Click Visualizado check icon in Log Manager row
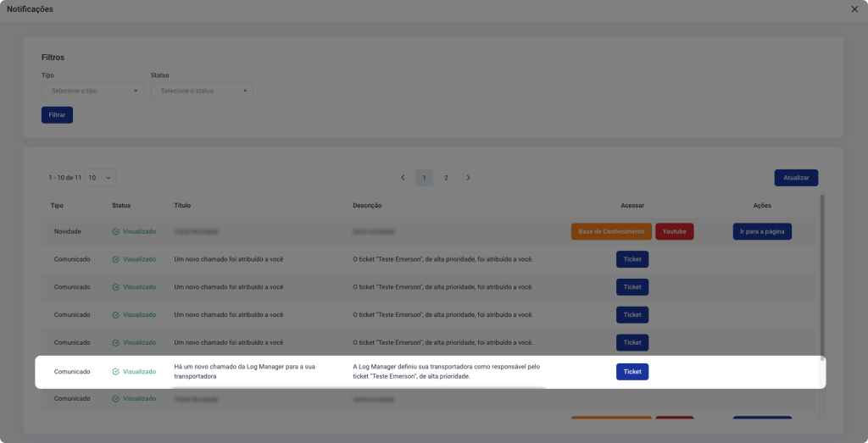Screen dimensions: 868x443 (x=115, y=371)
